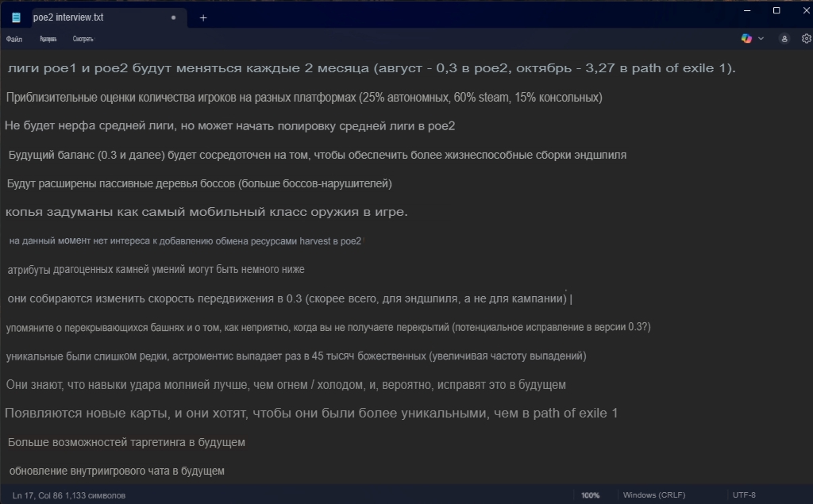Click the line 'Они знают, что навыки удара молнией'

coord(286,385)
